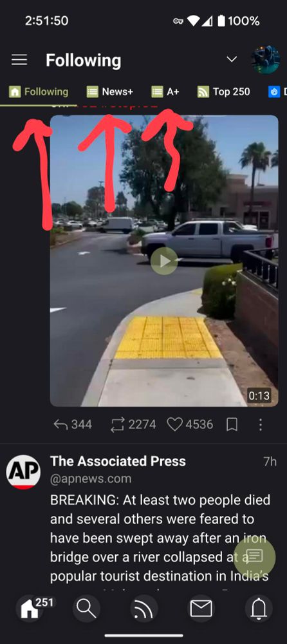Open the feeds icon in bottom bar
This screenshot has width=287, height=644.
143,609
